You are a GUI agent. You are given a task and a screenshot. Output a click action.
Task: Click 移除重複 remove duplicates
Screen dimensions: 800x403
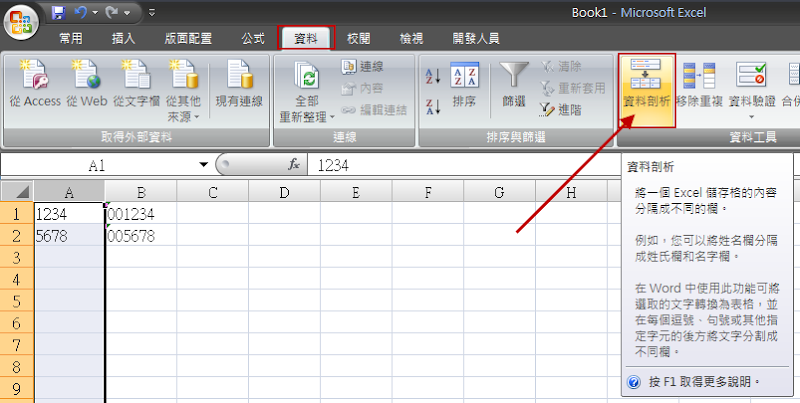tap(699, 84)
